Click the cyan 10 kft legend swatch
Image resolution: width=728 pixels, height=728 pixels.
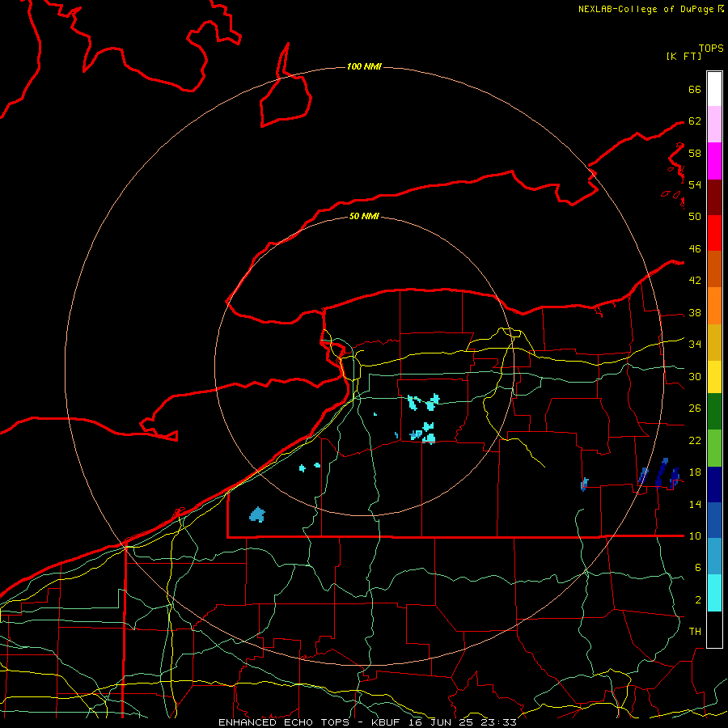click(x=714, y=592)
